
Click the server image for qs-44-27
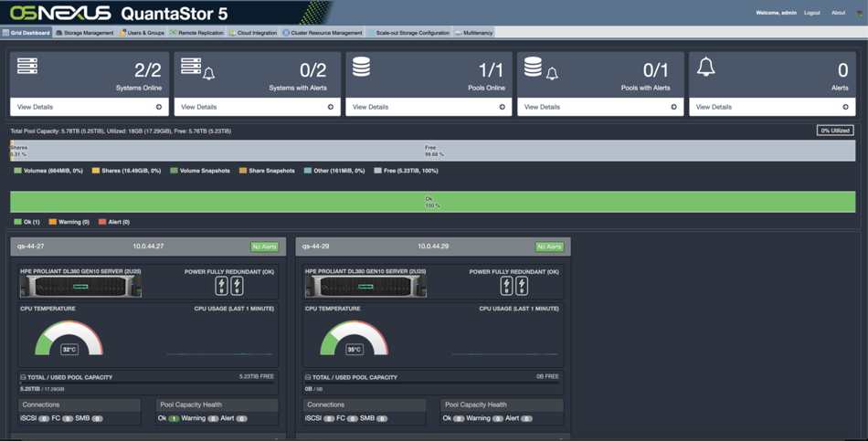[x=80, y=287]
